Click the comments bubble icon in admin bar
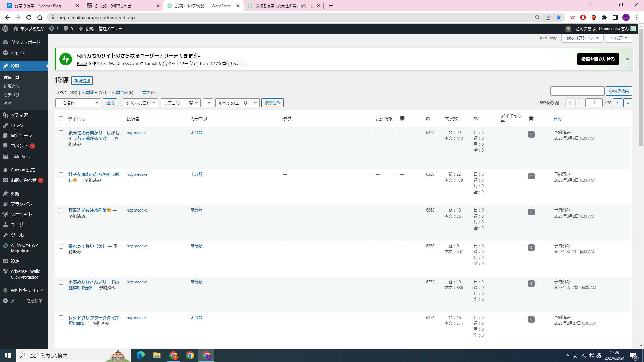 pyautogui.click(x=66, y=28)
